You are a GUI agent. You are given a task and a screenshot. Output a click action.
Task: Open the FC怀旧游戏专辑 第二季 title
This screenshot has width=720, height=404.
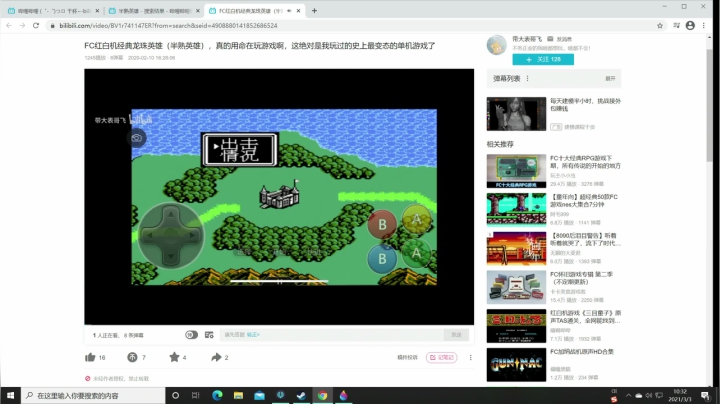pyautogui.click(x=581, y=278)
